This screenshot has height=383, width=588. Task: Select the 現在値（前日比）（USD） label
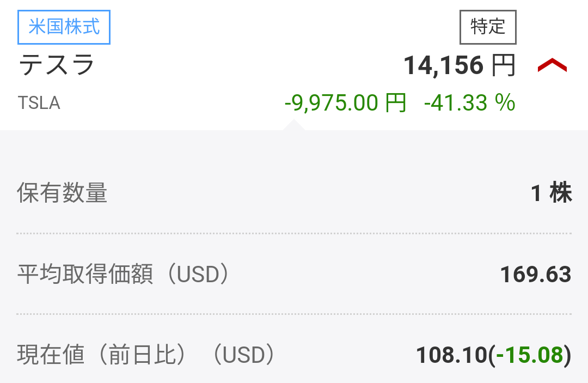pyautogui.click(x=146, y=355)
